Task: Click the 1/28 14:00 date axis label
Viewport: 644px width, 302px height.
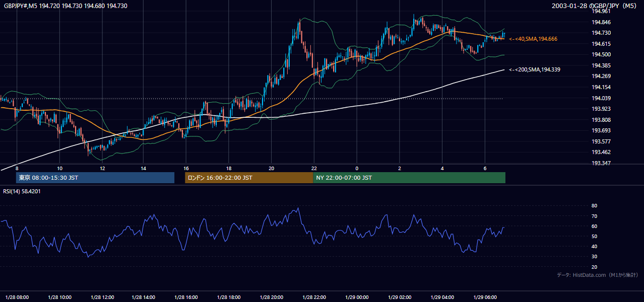Action: pos(145,297)
